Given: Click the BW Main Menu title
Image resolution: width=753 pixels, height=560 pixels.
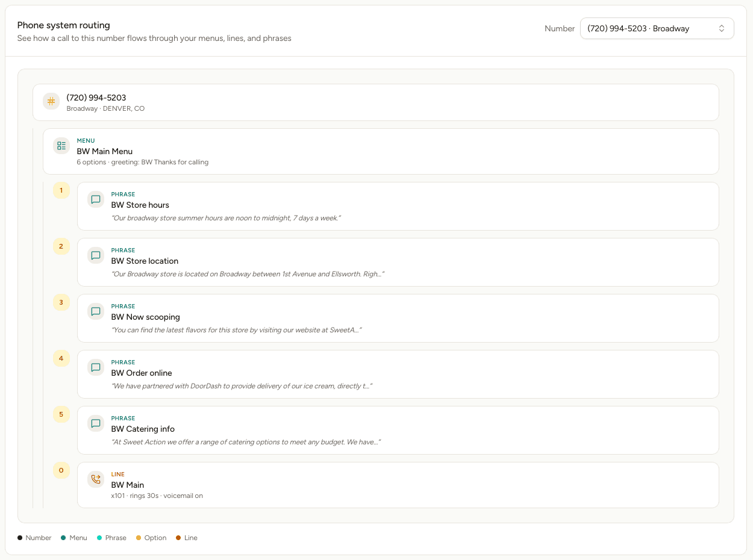Looking at the screenshot, I should [x=105, y=151].
